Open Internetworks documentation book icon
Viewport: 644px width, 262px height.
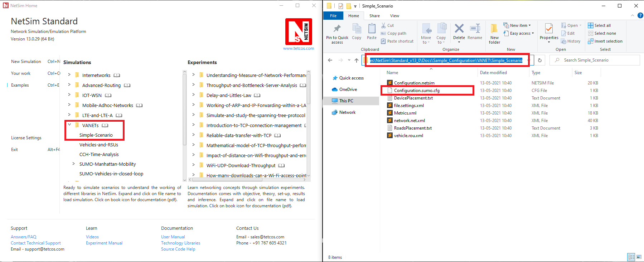(117, 75)
